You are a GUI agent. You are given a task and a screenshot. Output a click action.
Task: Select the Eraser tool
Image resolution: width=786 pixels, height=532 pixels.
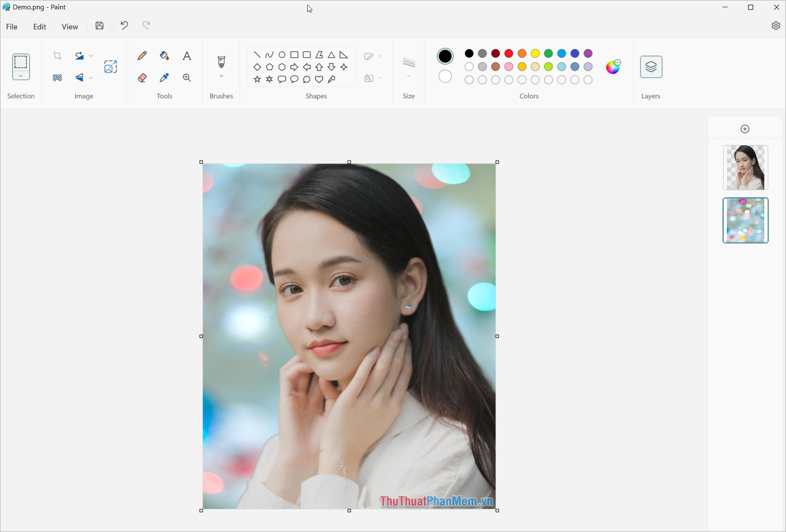(142, 77)
